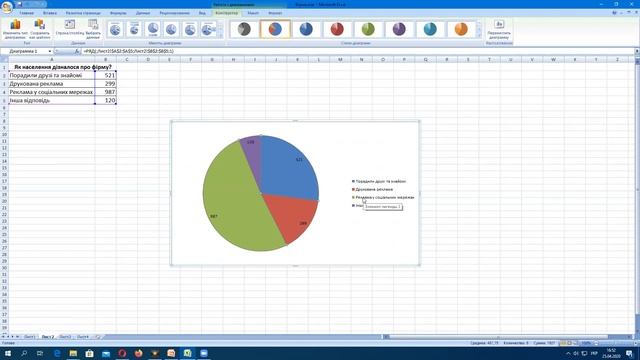Choose the multicolor chart style
The image size is (640, 360).
coord(275,29)
